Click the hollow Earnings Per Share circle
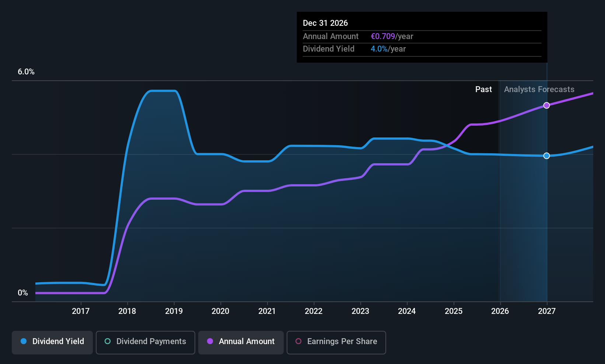The image size is (605, 364). tap(298, 342)
